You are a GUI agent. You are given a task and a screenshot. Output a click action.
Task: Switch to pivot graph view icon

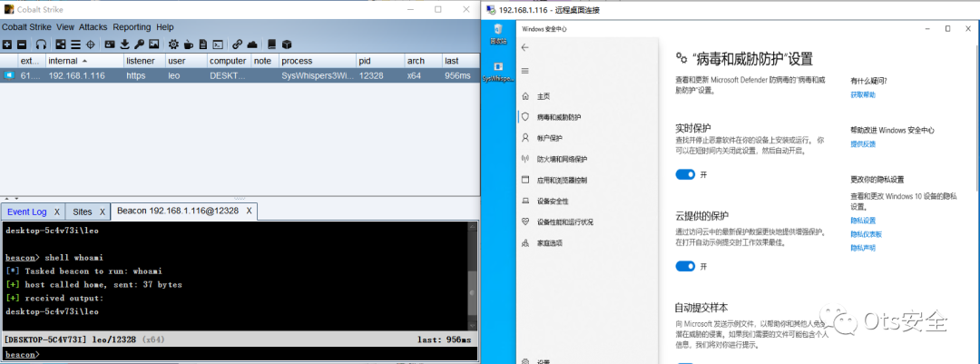click(61, 44)
